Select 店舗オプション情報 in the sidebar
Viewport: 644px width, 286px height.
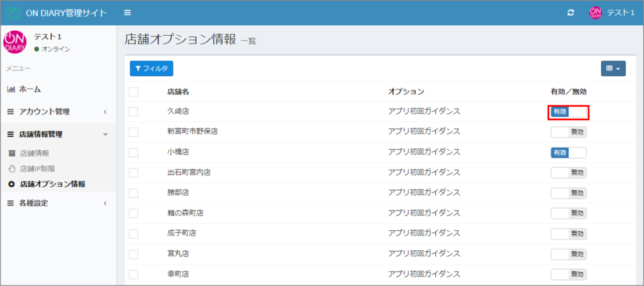pos(52,184)
